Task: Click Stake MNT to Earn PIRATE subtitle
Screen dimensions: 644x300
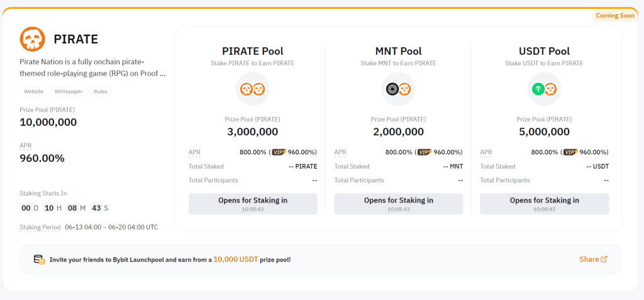Action: pos(398,64)
